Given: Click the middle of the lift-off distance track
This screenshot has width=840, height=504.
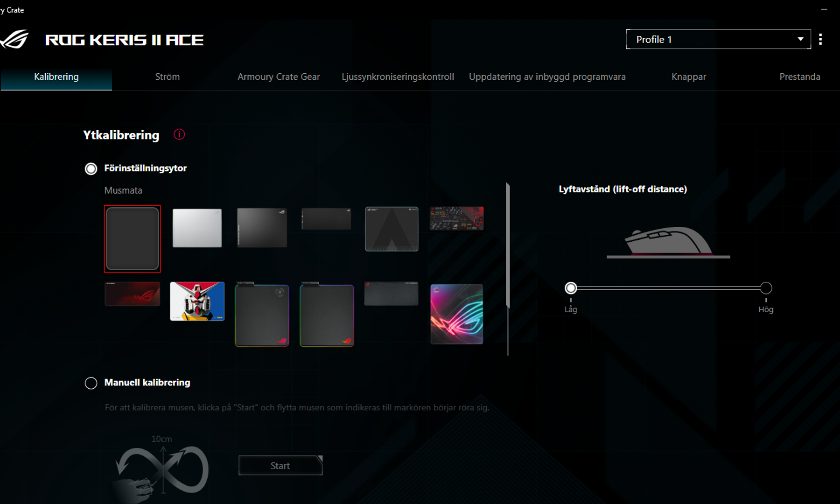Looking at the screenshot, I should [668, 288].
